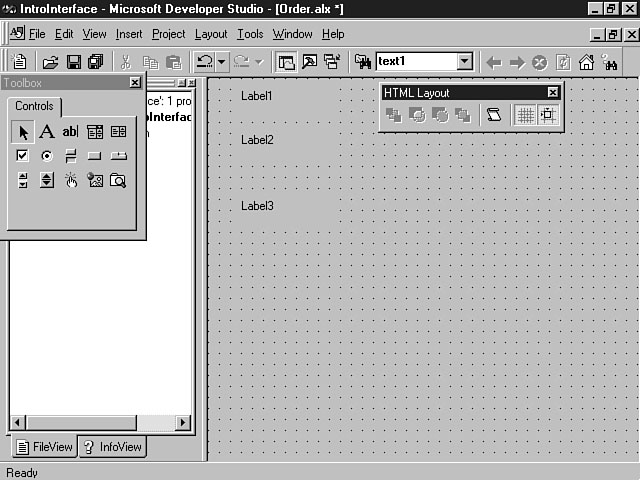Open the Controls tab in Toolbox
The height and width of the screenshot is (480, 640).
coord(34,106)
